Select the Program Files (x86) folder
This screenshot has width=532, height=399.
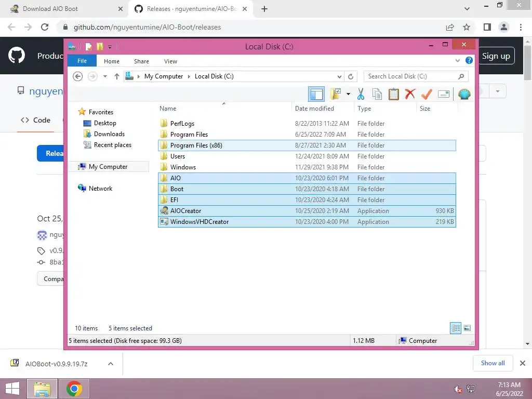[x=307, y=145]
